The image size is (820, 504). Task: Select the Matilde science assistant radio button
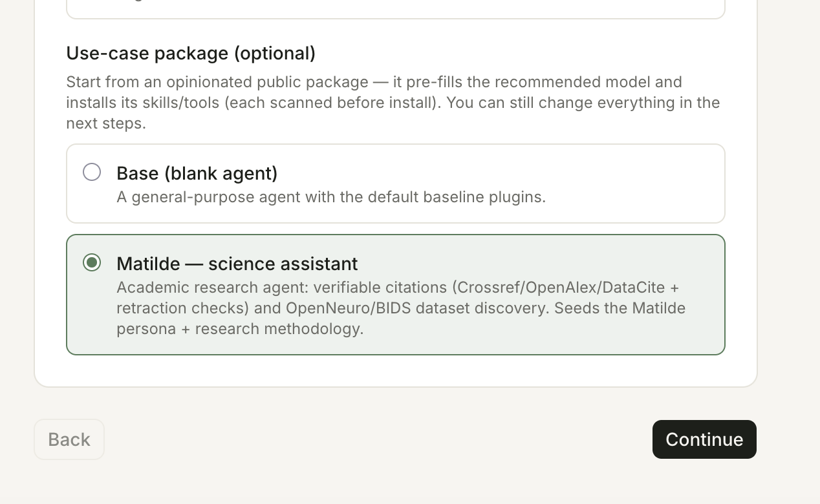92,262
